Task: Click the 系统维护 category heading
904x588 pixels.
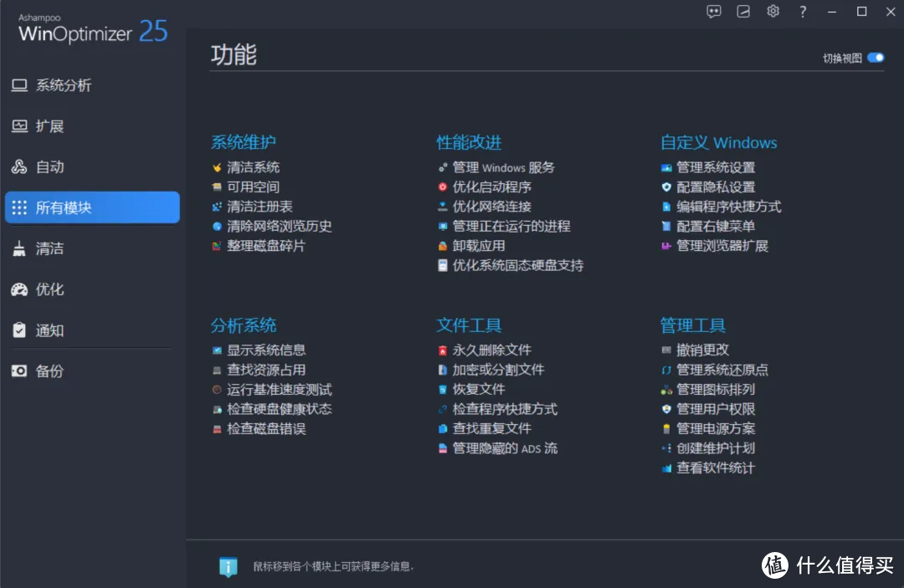Action: point(244,142)
